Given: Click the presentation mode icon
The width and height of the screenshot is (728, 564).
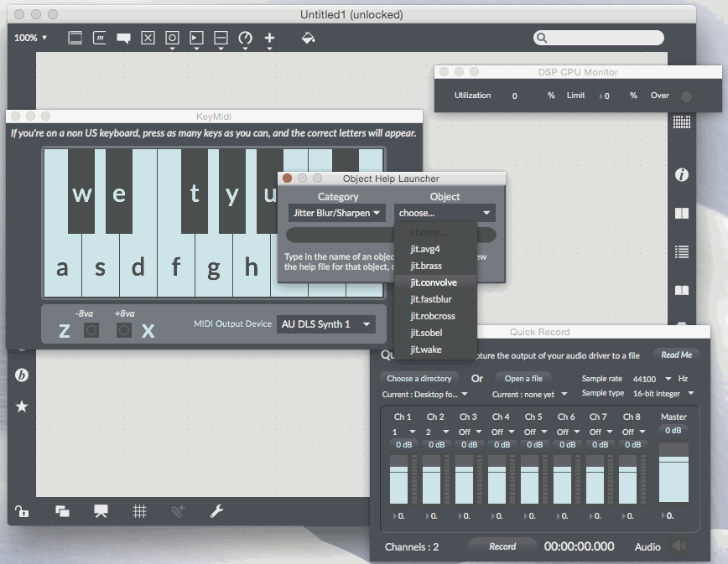Looking at the screenshot, I should 101,510.
